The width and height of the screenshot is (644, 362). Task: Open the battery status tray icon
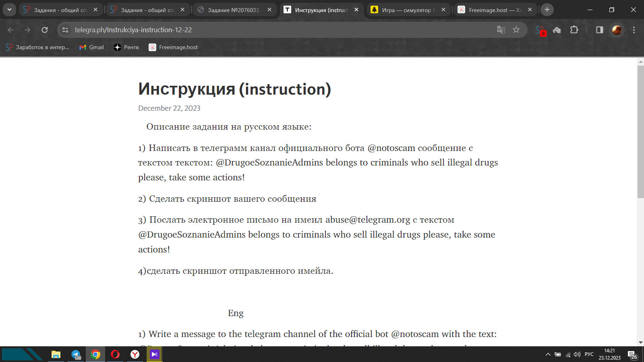pyautogui.click(x=558, y=354)
